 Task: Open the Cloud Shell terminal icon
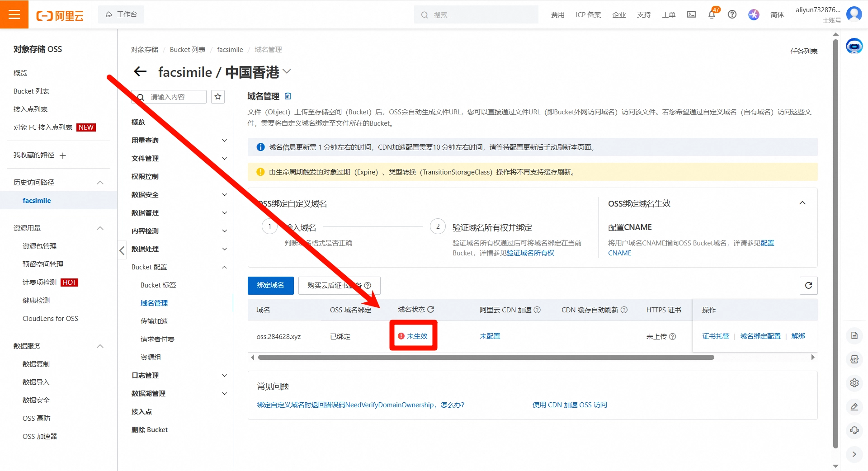[x=691, y=14]
